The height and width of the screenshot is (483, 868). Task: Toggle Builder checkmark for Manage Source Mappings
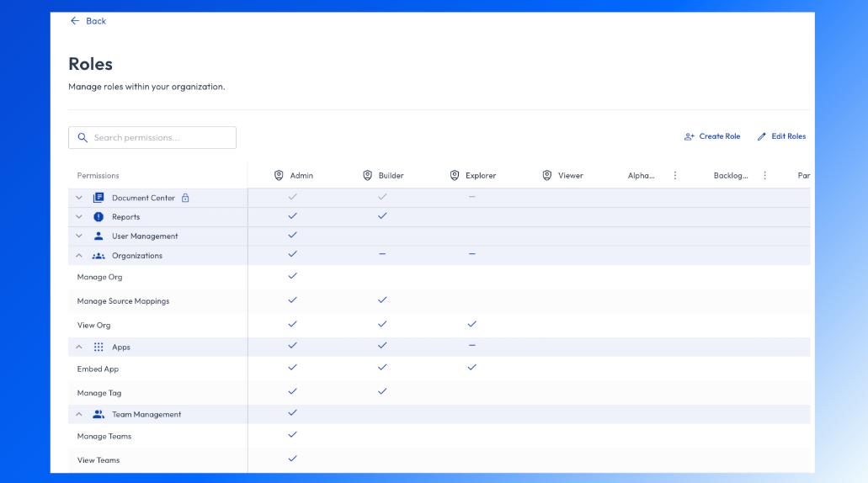click(382, 300)
